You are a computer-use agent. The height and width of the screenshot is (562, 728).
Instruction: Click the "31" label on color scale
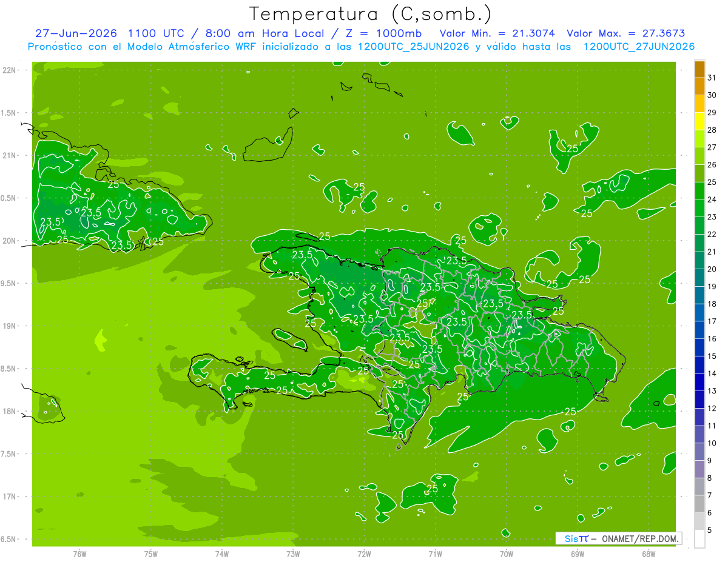(712, 78)
